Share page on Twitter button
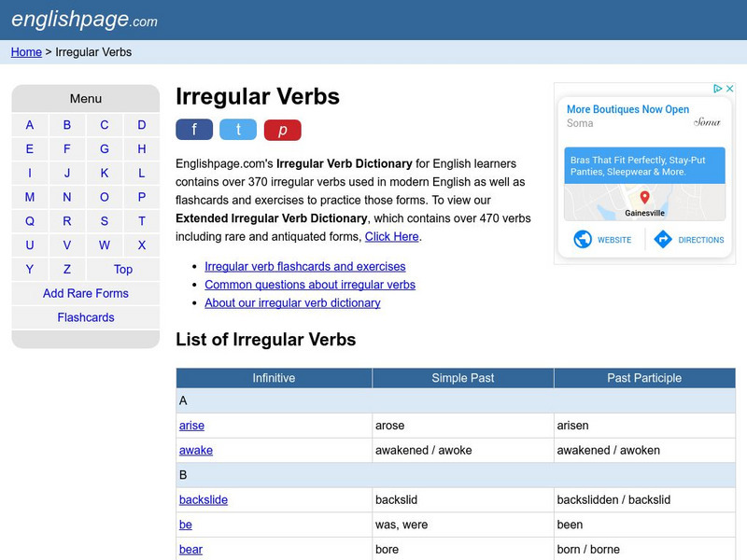This screenshot has width=747, height=560. (x=238, y=130)
